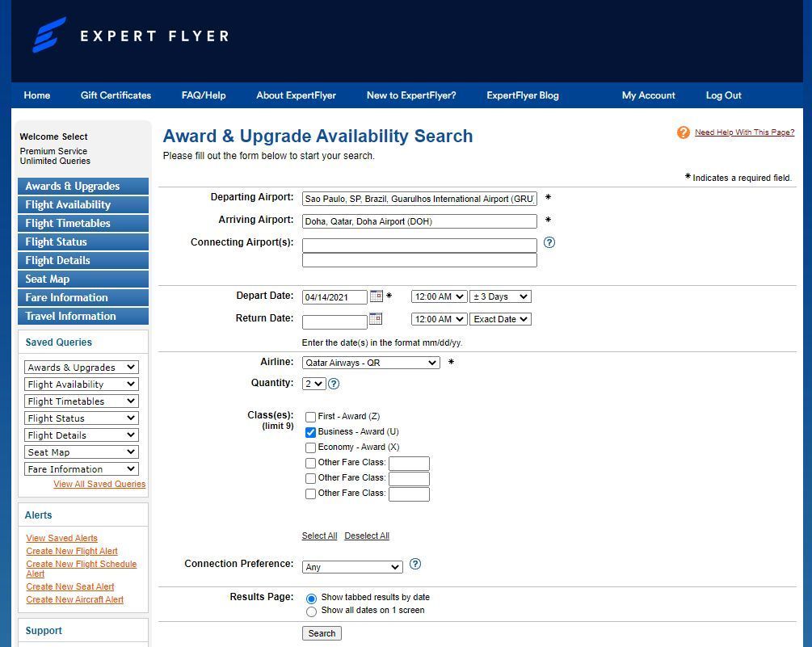Open the return time 12:00 AM dropdown
The height and width of the screenshot is (647, 812).
click(x=440, y=319)
